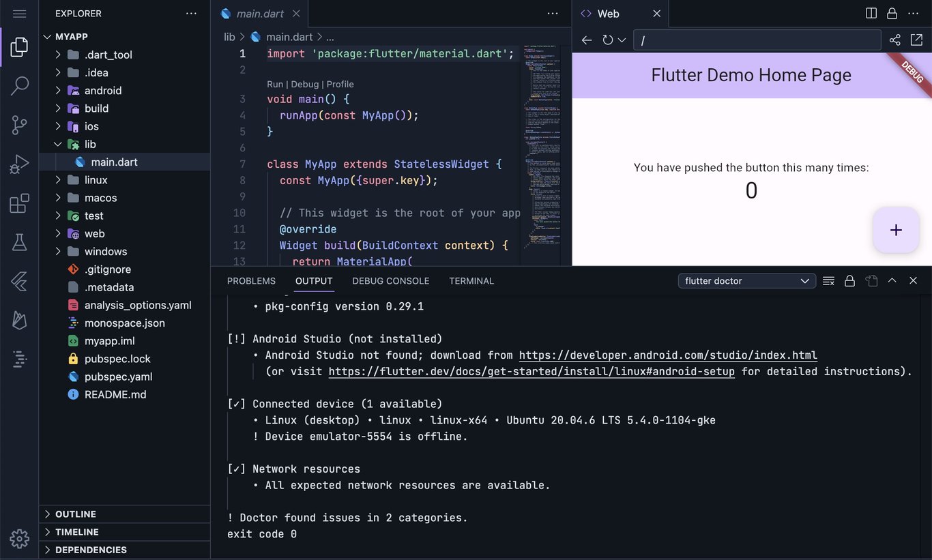Screen dimensions: 932x560
Task: Collapse the MYAPP root folder
Action: coord(124,37)
